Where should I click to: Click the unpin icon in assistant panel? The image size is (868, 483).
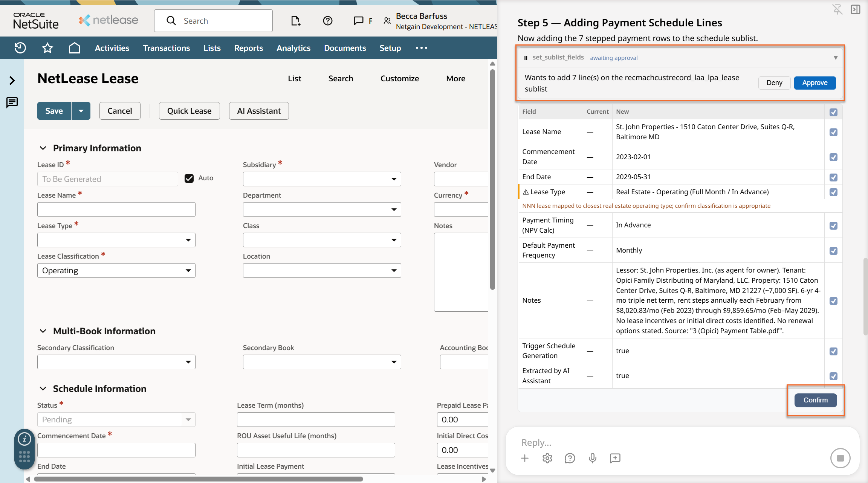tap(837, 9)
